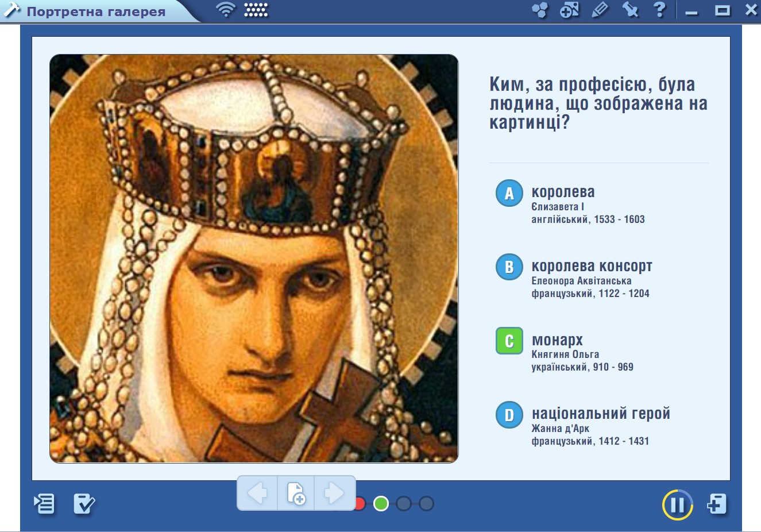Click the Wi-Fi signal icon in title bar
Screen dimensions: 761x532
coord(226,10)
